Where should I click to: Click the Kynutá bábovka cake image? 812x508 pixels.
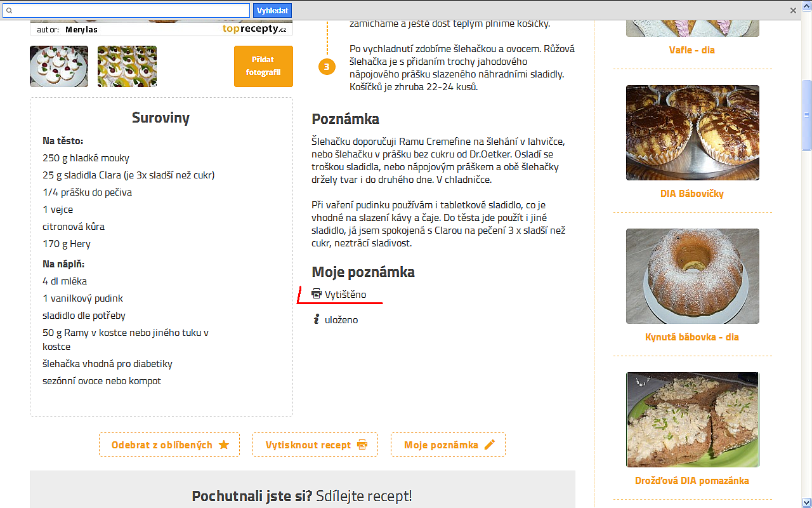[692, 276]
